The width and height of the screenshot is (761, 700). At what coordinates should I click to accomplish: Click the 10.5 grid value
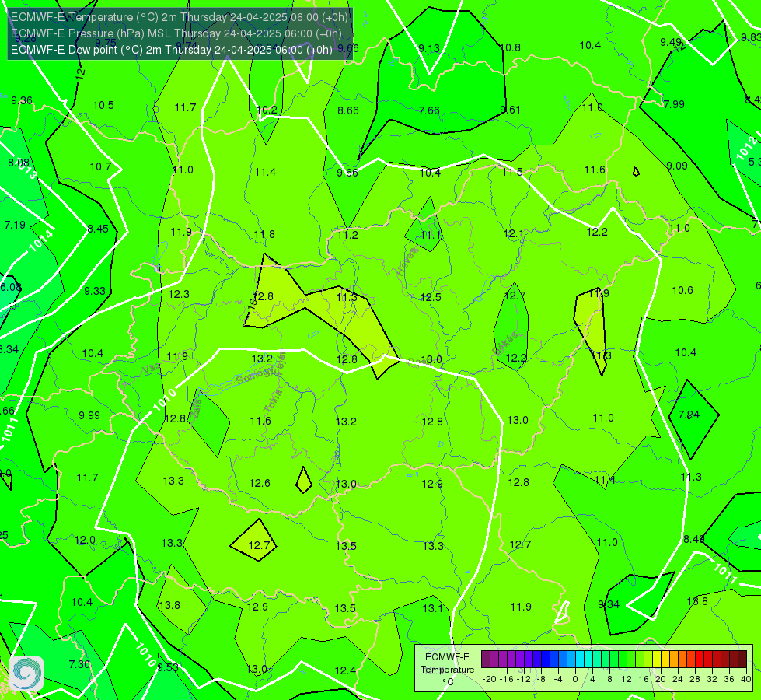click(x=103, y=105)
